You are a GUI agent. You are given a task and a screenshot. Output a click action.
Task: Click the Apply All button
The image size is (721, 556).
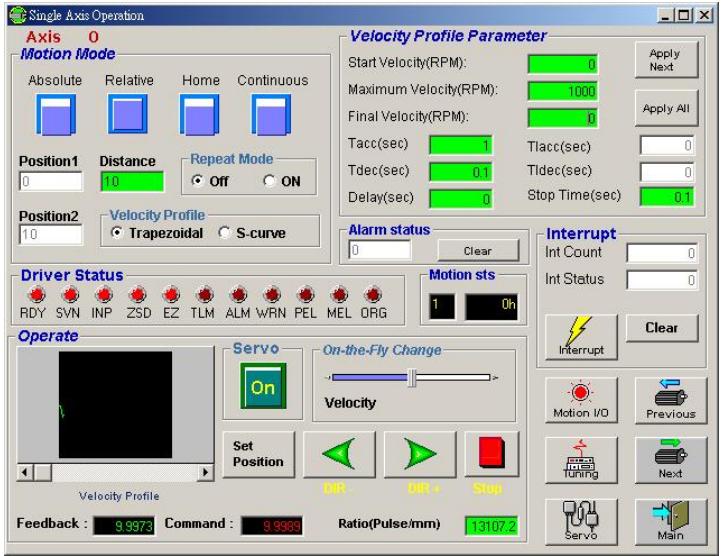click(x=666, y=109)
